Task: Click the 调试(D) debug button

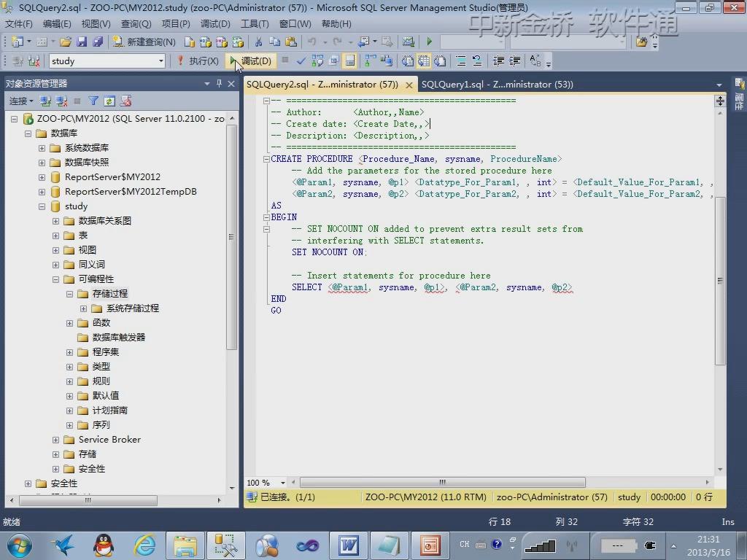Action: click(251, 61)
